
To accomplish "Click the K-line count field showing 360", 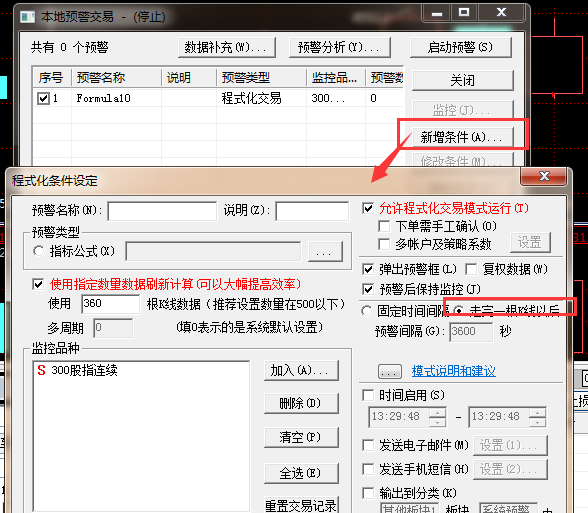I will [110, 303].
